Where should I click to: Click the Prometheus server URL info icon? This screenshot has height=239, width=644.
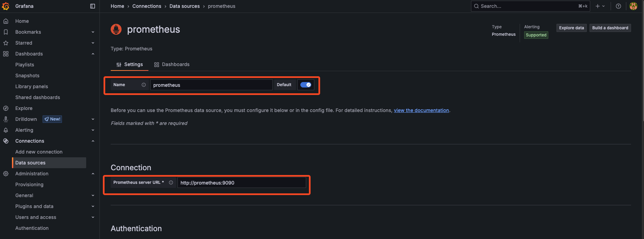(171, 182)
